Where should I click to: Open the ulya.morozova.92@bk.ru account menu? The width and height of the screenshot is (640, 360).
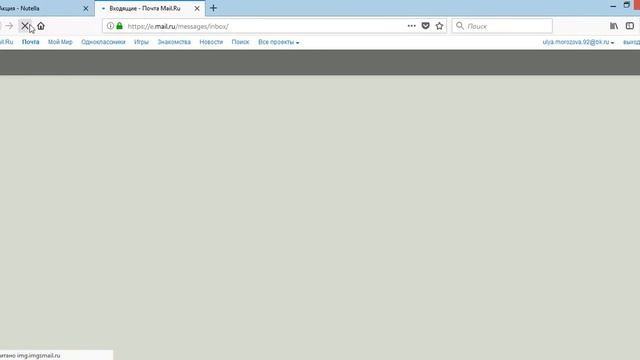pos(578,42)
